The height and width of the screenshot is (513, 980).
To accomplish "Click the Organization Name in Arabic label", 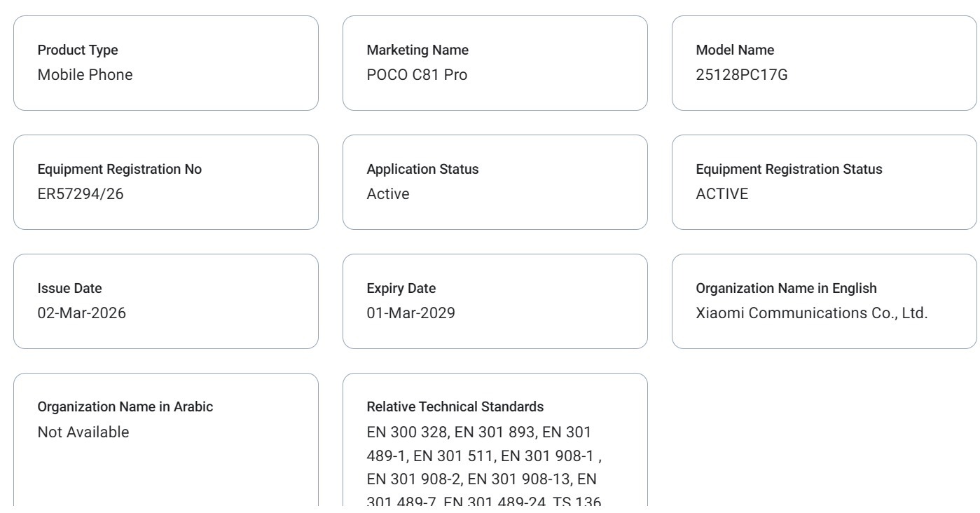I will pyautogui.click(x=125, y=408).
